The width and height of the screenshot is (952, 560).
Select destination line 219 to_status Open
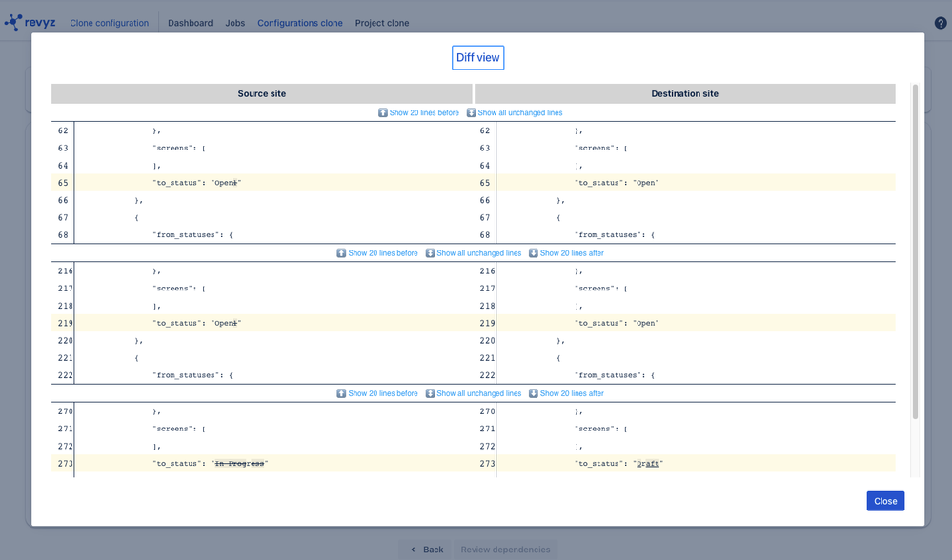(617, 323)
